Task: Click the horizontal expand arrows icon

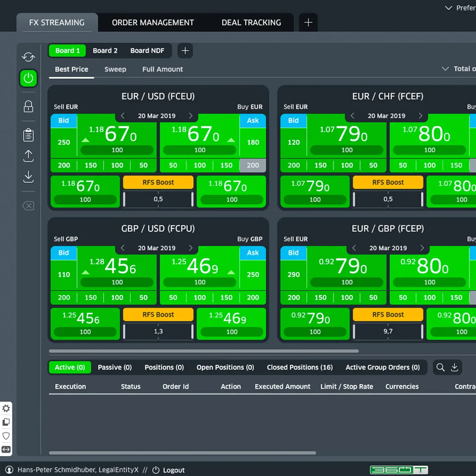Action: tap(6, 449)
